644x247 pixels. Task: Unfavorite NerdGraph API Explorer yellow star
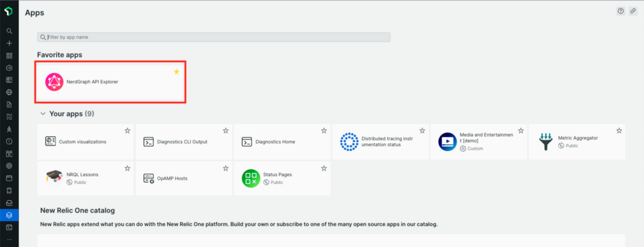(176, 72)
